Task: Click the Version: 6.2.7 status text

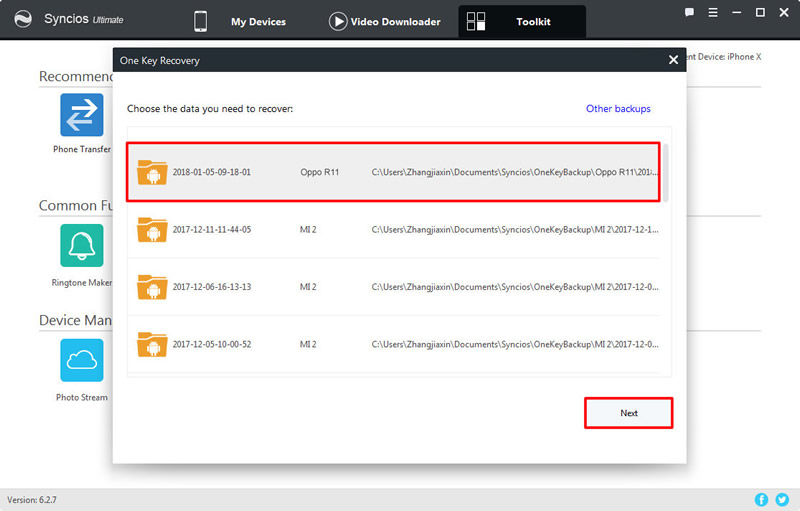Action: (x=32, y=500)
